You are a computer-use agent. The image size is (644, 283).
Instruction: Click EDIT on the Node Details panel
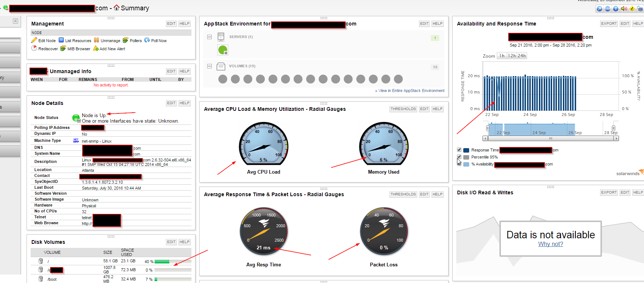click(172, 103)
